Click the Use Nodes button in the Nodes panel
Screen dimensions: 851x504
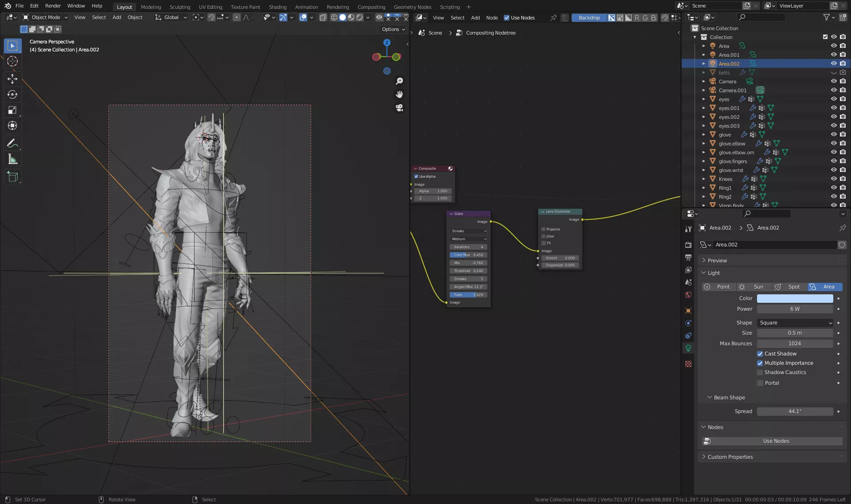click(776, 441)
